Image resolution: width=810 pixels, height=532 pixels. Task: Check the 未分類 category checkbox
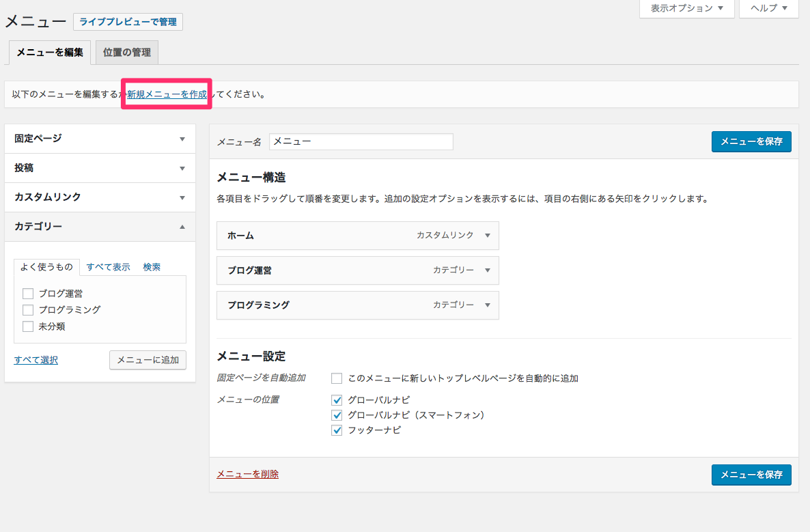point(28,326)
